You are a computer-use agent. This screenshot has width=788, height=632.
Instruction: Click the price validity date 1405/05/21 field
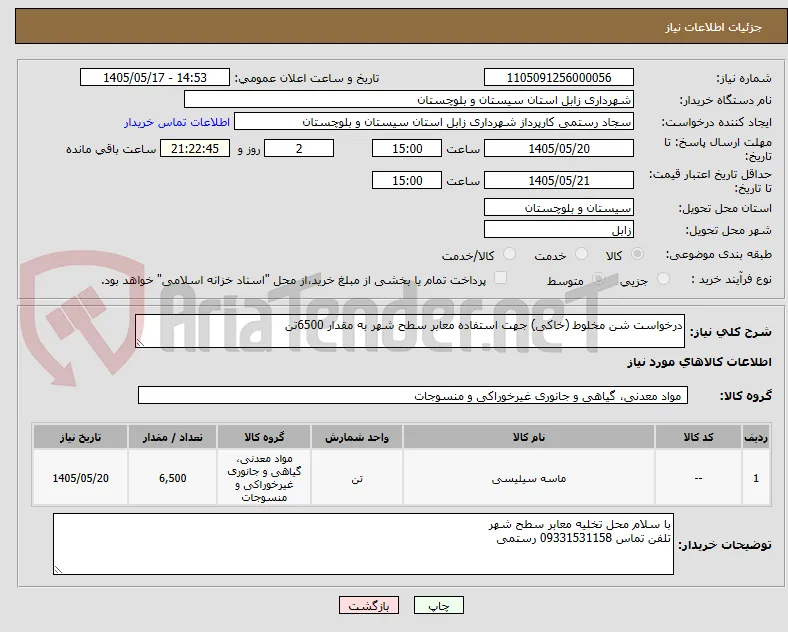558,180
